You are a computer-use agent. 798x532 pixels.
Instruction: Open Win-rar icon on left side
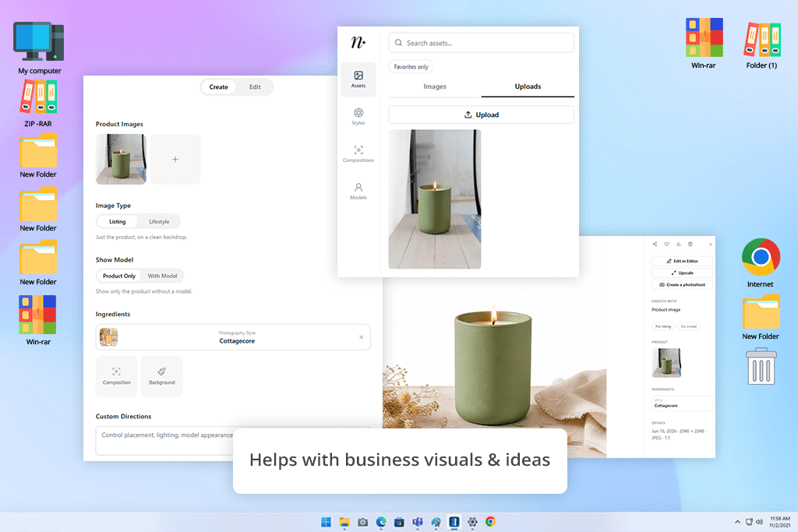(x=38, y=320)
